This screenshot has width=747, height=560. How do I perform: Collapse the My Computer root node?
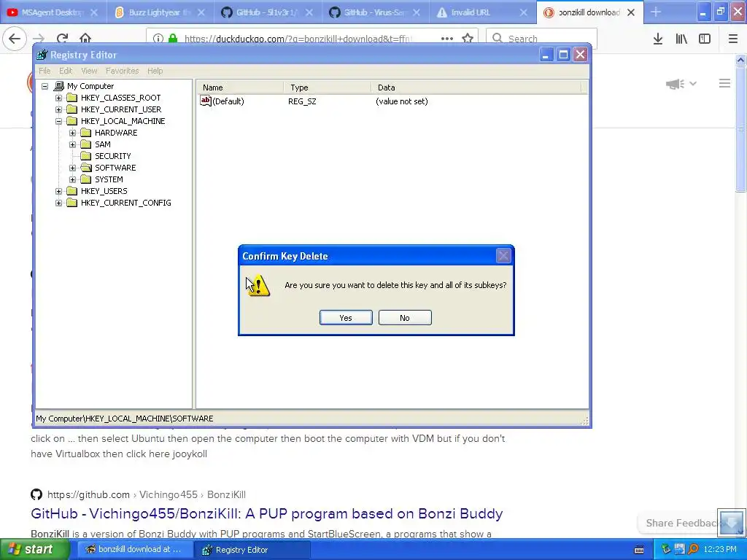(44, 87)
